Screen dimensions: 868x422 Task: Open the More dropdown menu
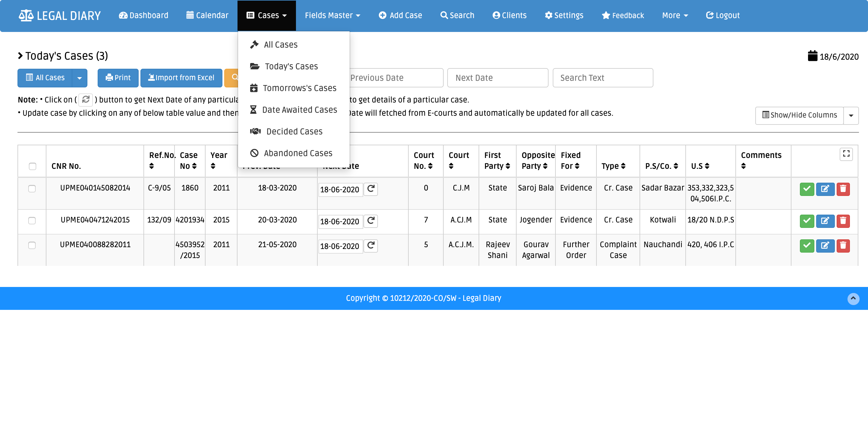pos(675,15)
